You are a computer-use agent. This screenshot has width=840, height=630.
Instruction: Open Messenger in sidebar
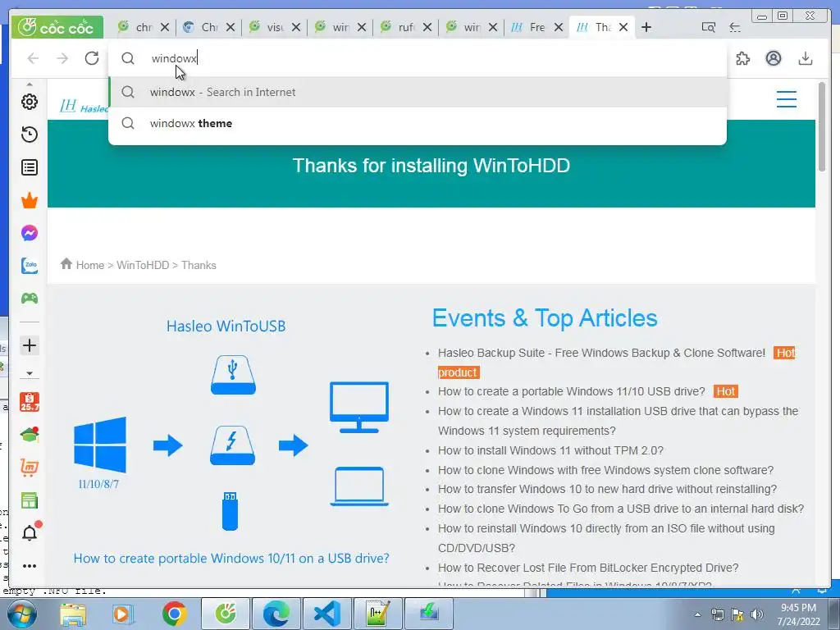click(x=30, y=233)
